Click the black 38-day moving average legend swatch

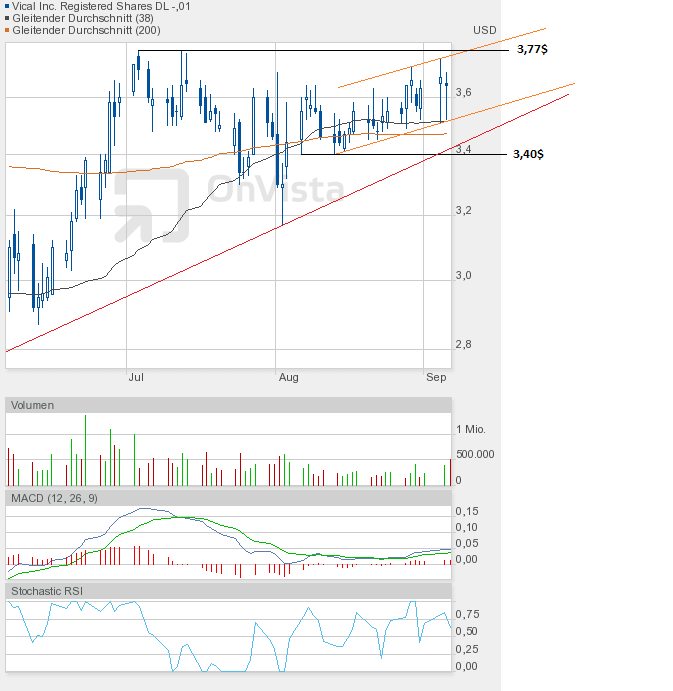[x=9, y=18]
